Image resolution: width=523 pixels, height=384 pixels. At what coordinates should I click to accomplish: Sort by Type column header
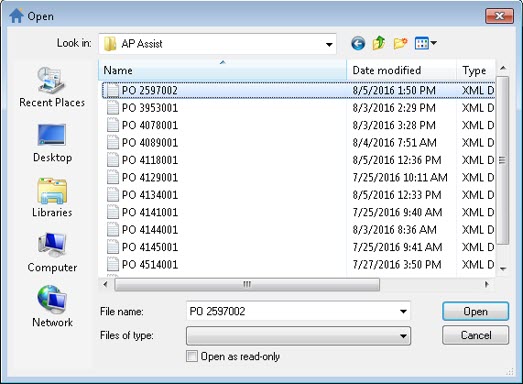(476, 70)
